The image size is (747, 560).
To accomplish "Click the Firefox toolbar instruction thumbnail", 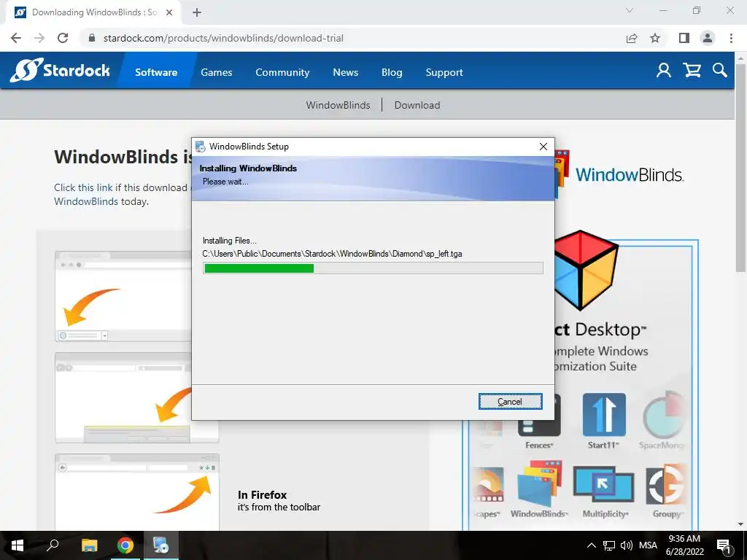I will [x=137, y=492].
